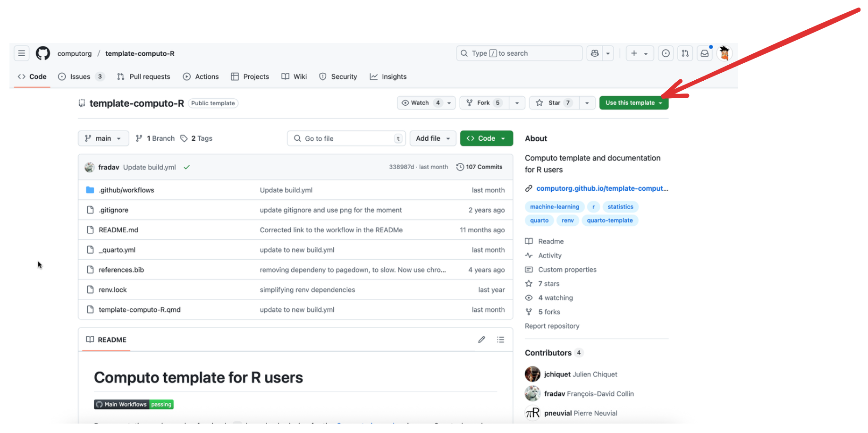Click the green check status on commit

(x=187, y=167)
